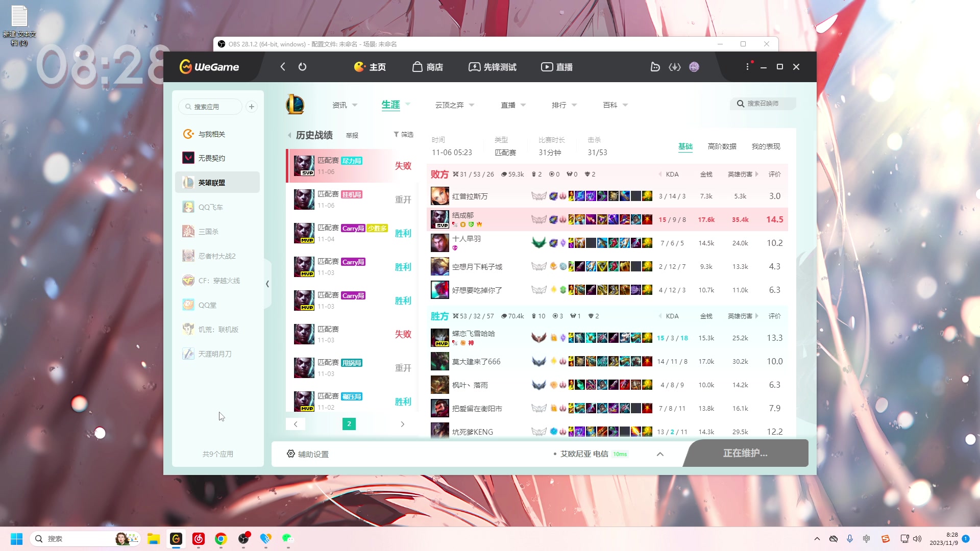Image resolution: width=980 pixels, height=551 pixels.
Task: Click the 搜索应用 search field
Action: [210, 107]
